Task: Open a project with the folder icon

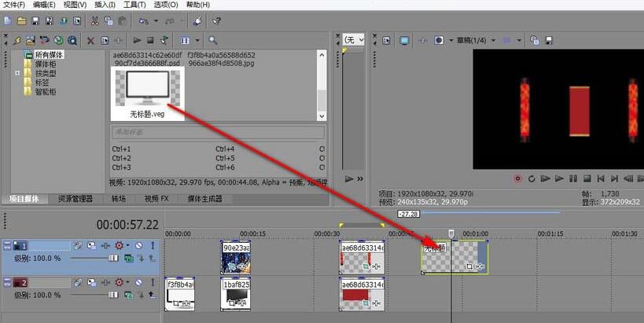Action: [x=21, y=20]
